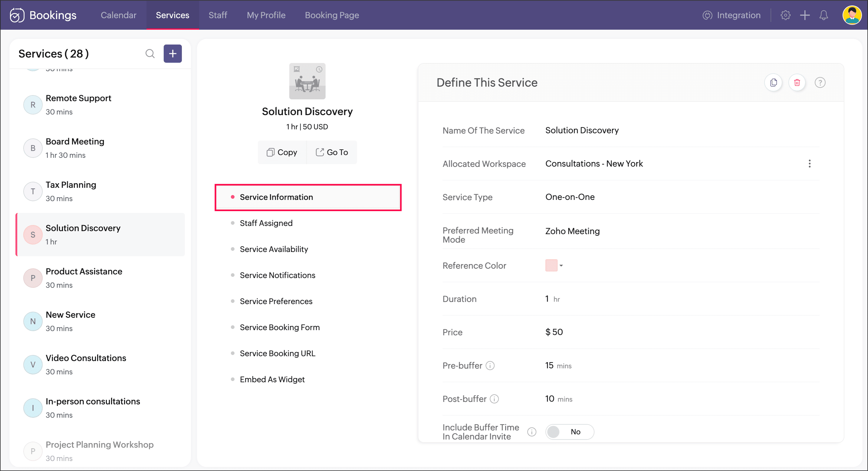This screenshot has height=471, width=868.
Task: Edit the service name Solution Discovery field
Action: click(582, 131)
